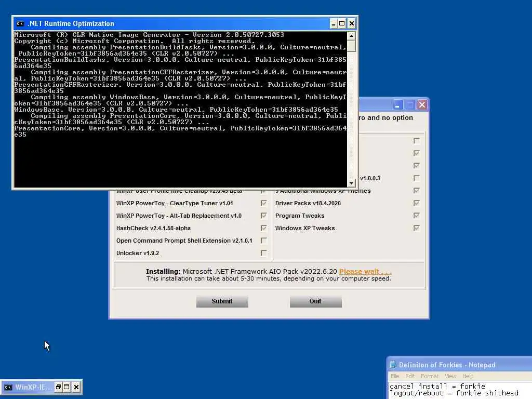Click the .NET Runtime Optimization console title icon
Screen dimensions: 532x399
[20, 23]
